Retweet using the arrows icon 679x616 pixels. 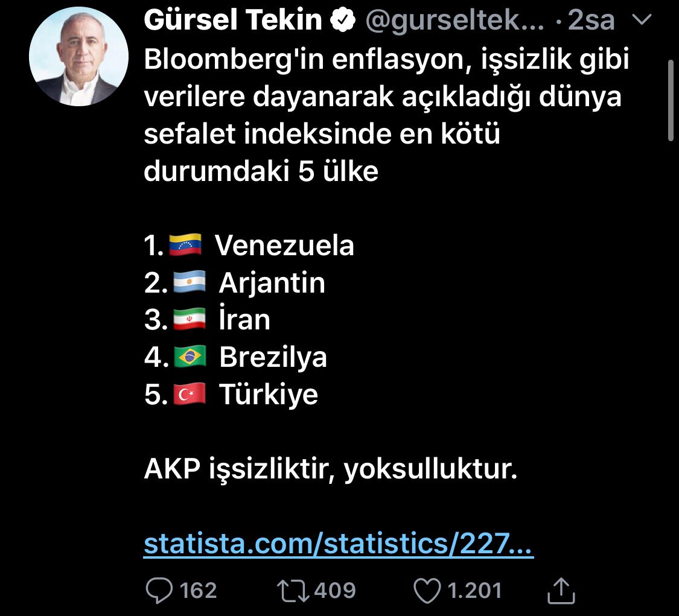294,589
